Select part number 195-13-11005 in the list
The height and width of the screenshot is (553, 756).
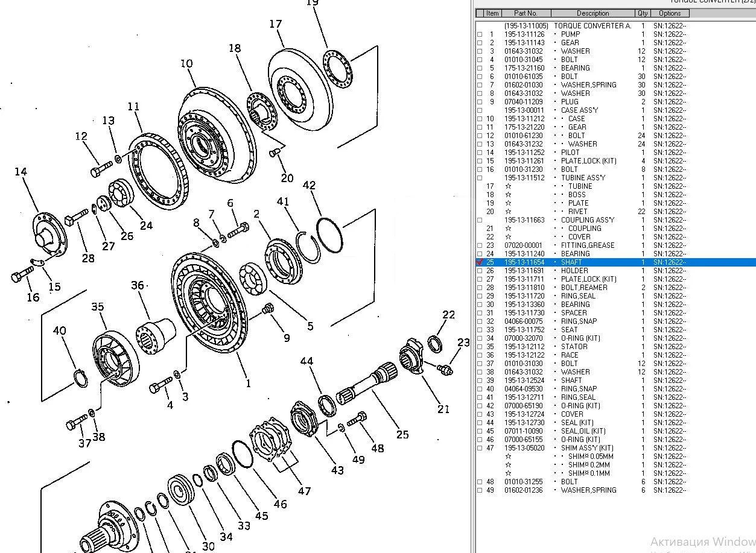(x=526, y=26)
